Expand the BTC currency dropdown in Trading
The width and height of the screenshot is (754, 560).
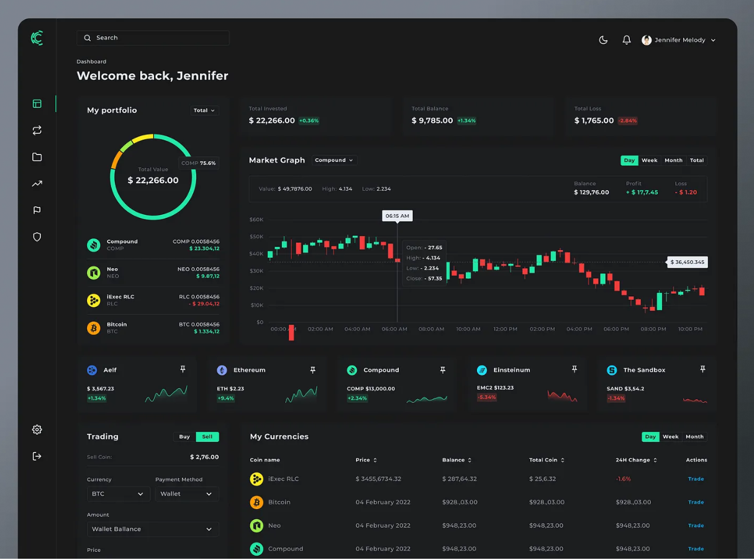coord(118,494)
